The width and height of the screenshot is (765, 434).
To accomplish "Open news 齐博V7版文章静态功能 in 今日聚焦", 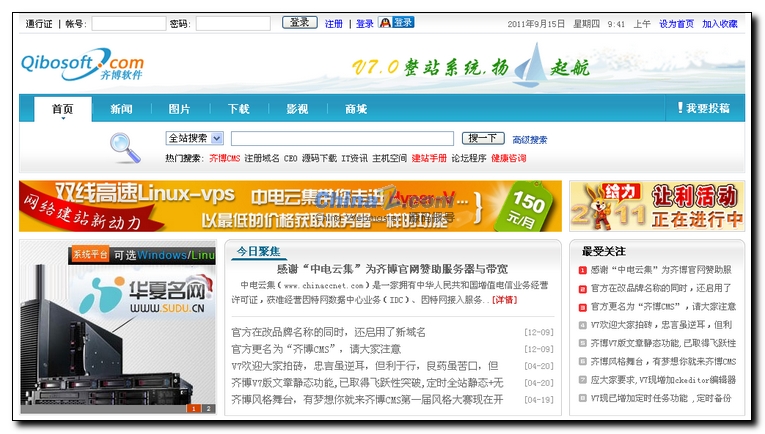I will coord(367,383).
